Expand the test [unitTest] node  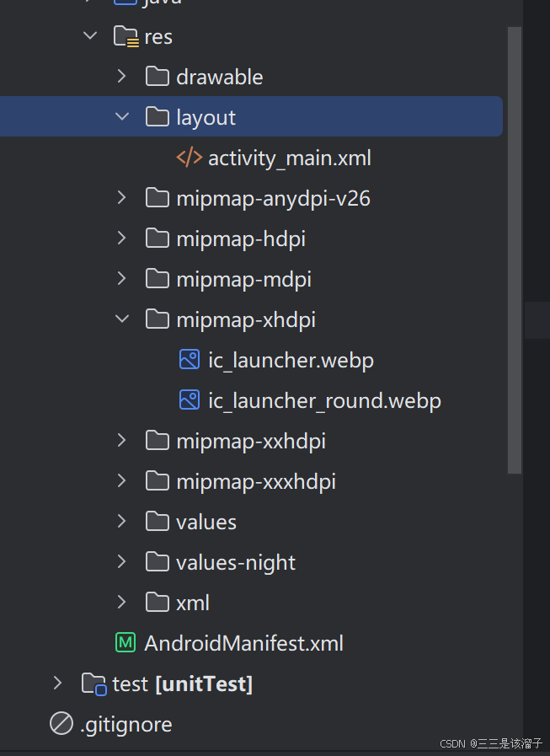coord(57,684)
